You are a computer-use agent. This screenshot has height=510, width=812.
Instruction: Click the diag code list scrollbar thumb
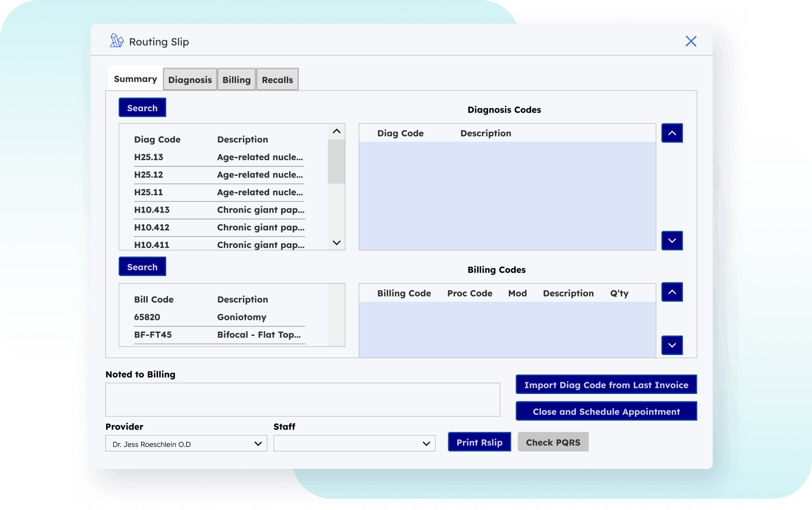tap(336, 161)
